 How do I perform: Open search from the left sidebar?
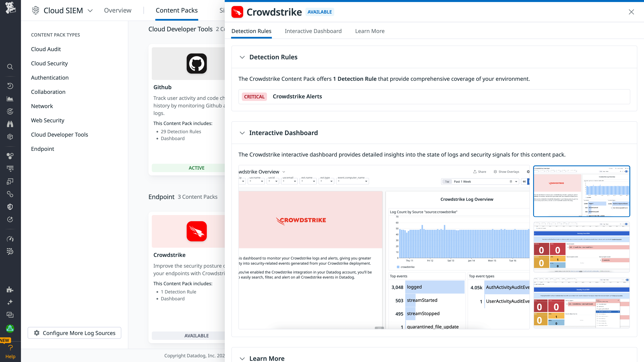click(10, 67)
